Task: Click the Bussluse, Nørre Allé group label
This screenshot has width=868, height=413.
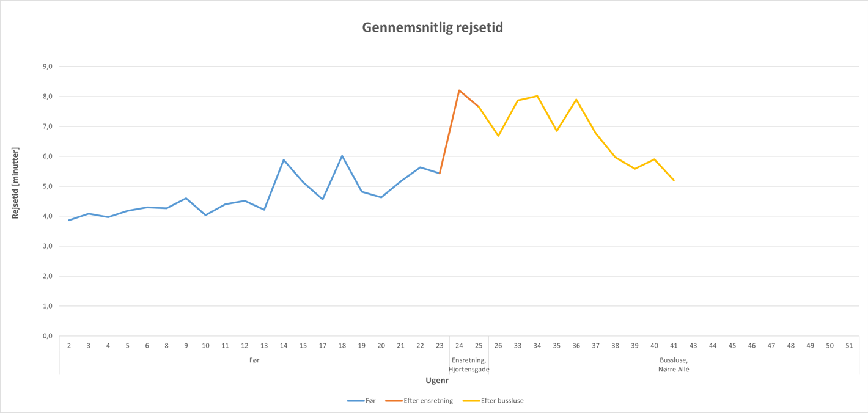Action: 674,365
